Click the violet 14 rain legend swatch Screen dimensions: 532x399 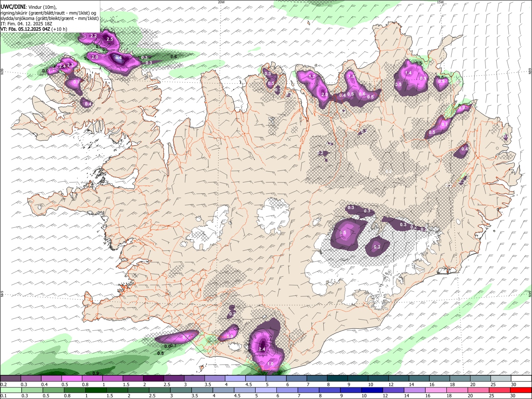[x=415, y=390]
